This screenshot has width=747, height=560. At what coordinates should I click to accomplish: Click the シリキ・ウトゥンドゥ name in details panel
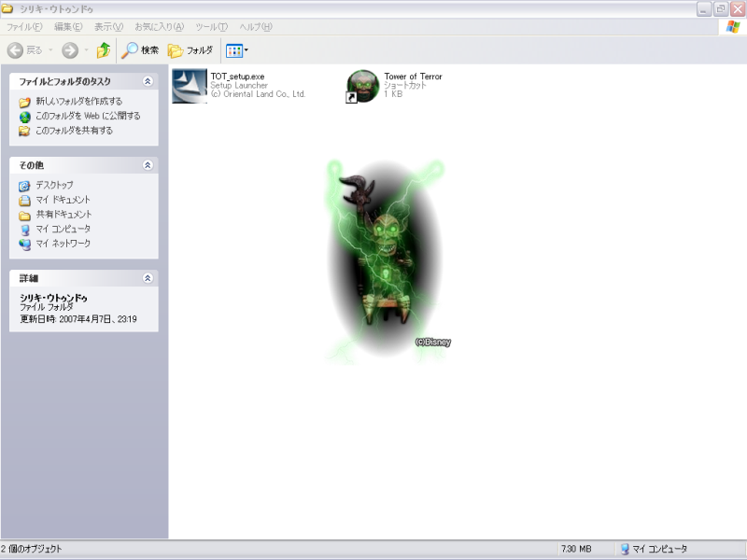pos(53,298)
